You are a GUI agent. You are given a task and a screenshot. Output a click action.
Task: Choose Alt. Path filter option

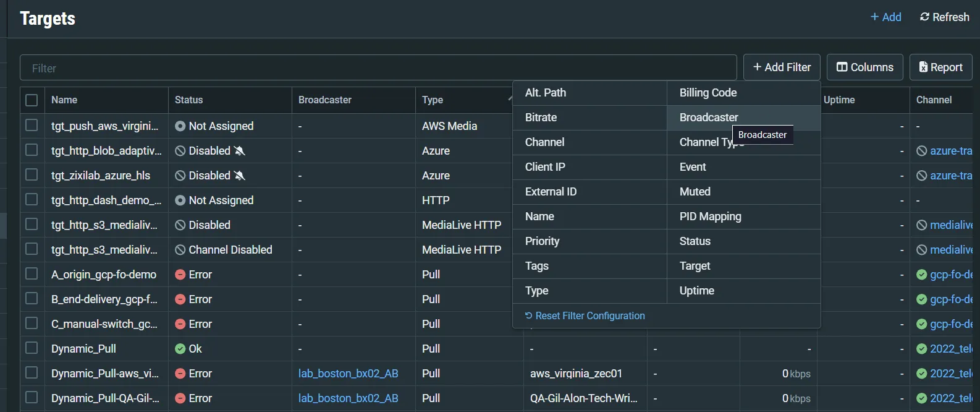coord(590,93)
